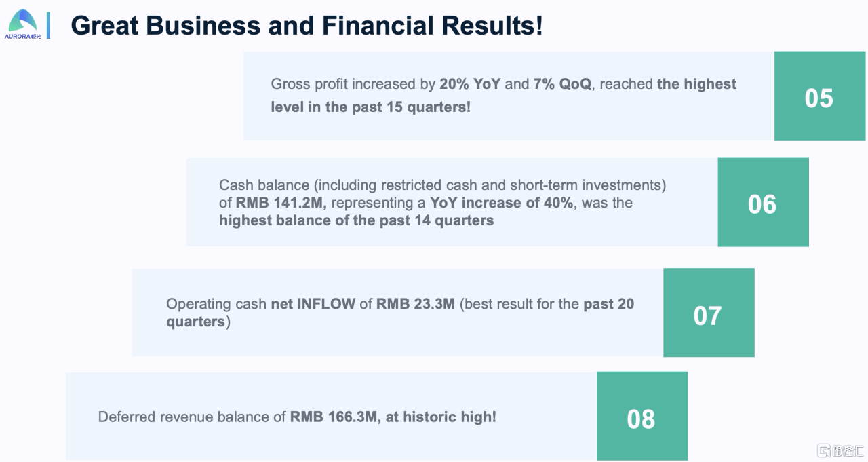Click 'highest balance of the past 14 quarters'
This screenshot has height=462, width=868.
(356, 220)
